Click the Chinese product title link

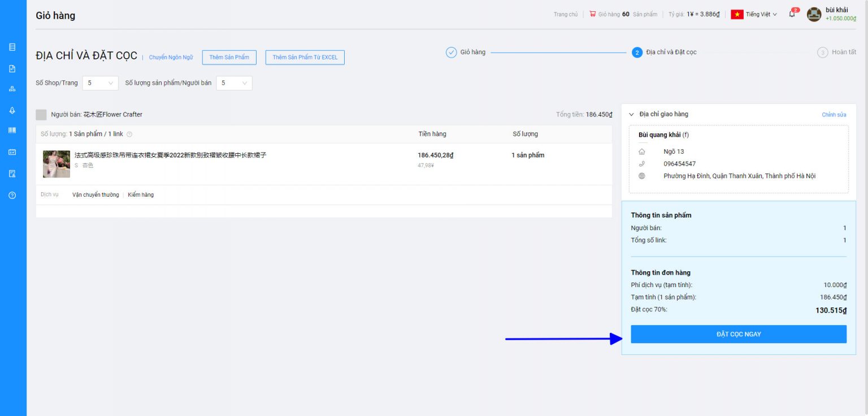tap(170, 155)
